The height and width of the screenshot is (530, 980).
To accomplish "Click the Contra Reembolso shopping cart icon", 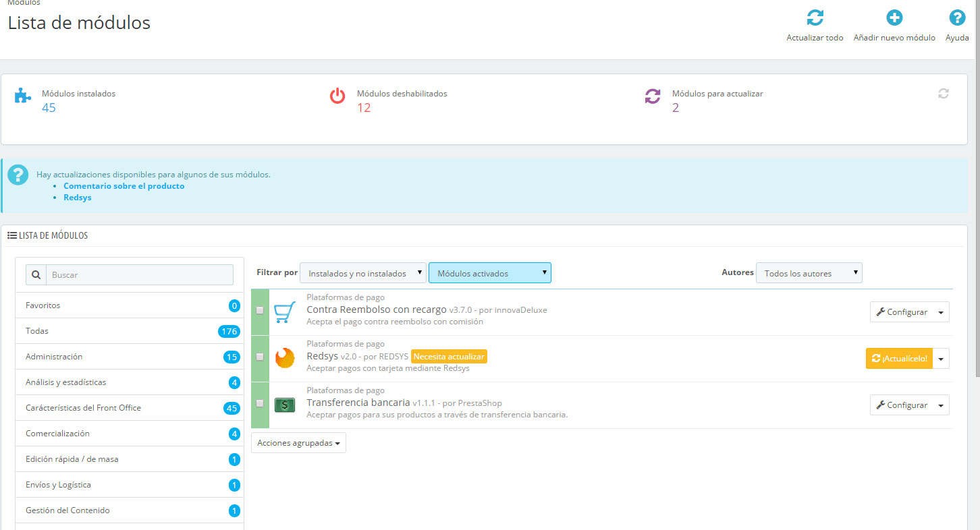I will pyautogui.click(x=285, y=312).
